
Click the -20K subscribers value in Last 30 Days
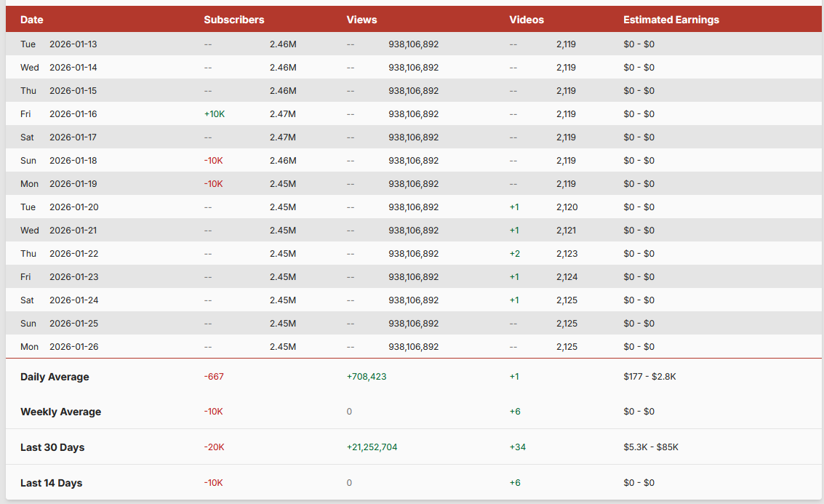click(214, 447)
